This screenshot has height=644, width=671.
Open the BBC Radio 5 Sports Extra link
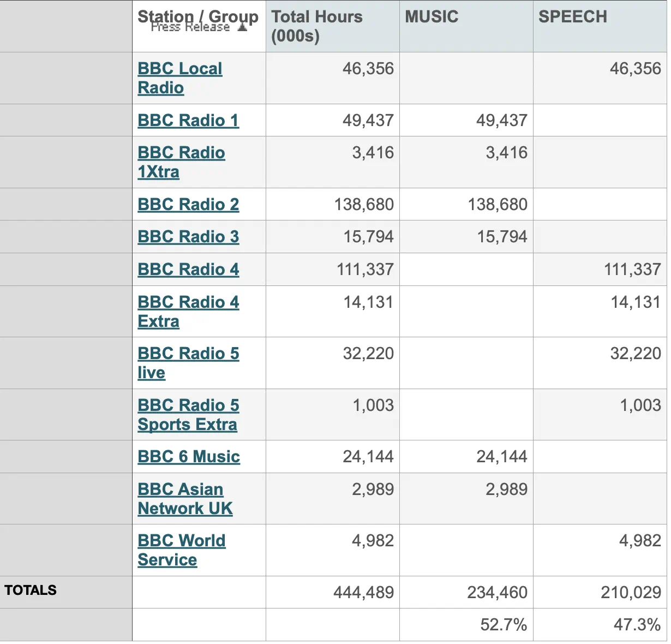pos(188,415)
